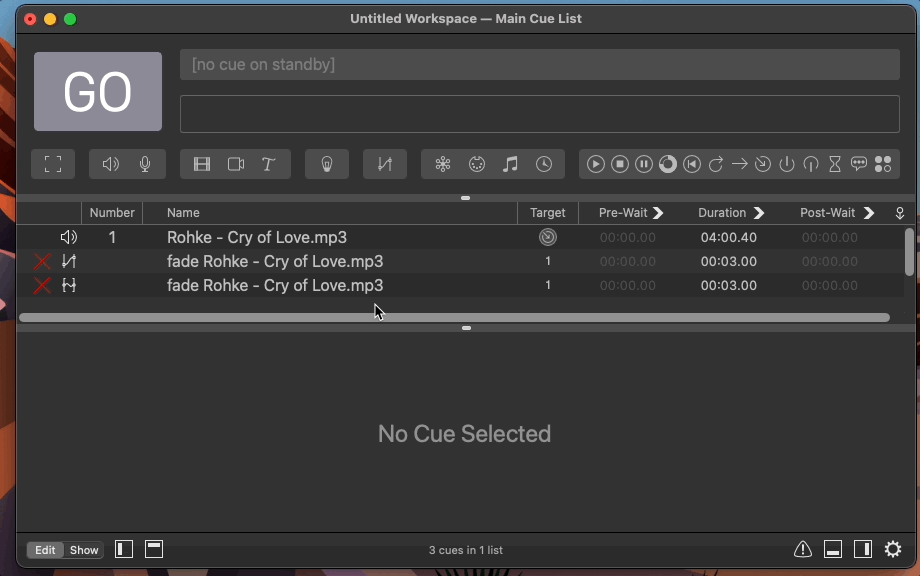The image size is (920, 576).
Task: Select the first fade Rohke cue row
Action: pos(461,261)
